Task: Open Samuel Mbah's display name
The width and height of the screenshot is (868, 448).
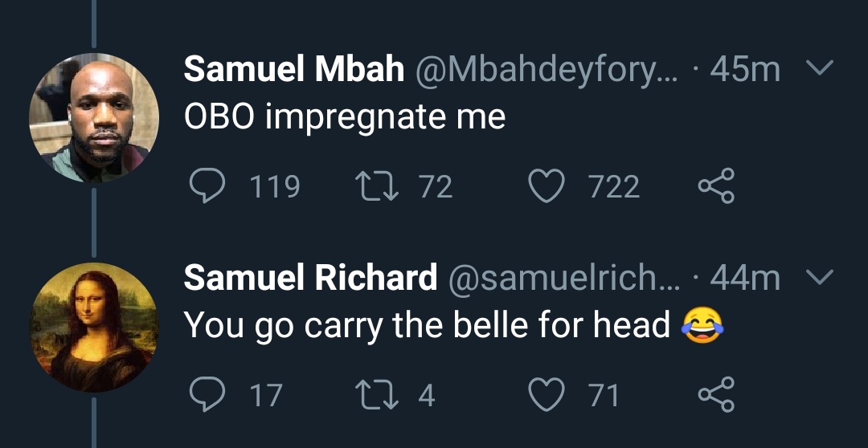Action: point(294,69)
